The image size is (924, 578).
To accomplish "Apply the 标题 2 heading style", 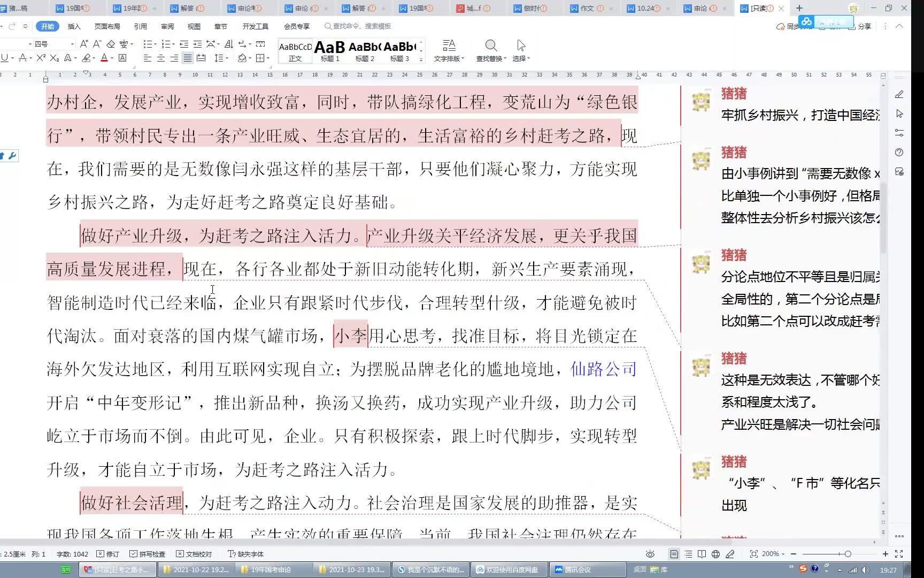I will coord(365,51).
